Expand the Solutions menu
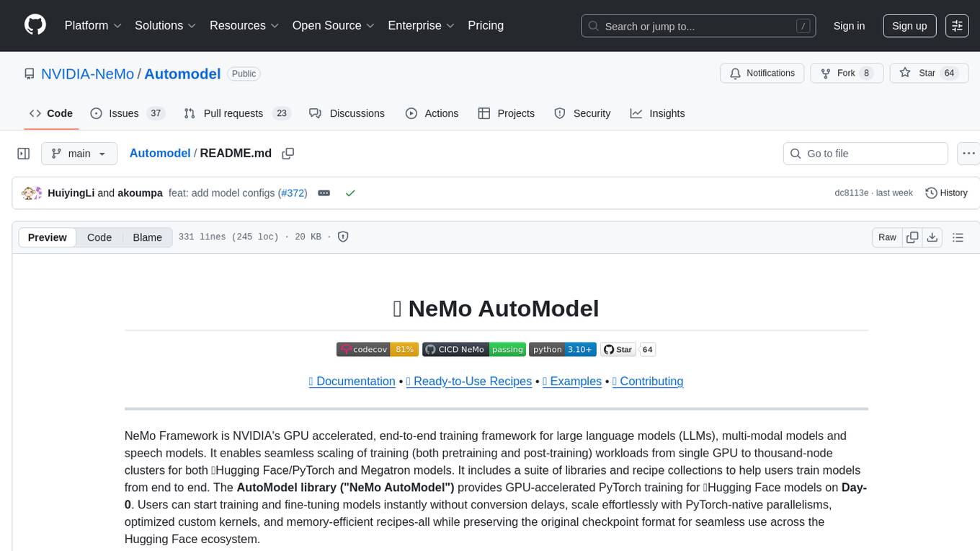Screen dimensions: 980x551 click(166, 25)
